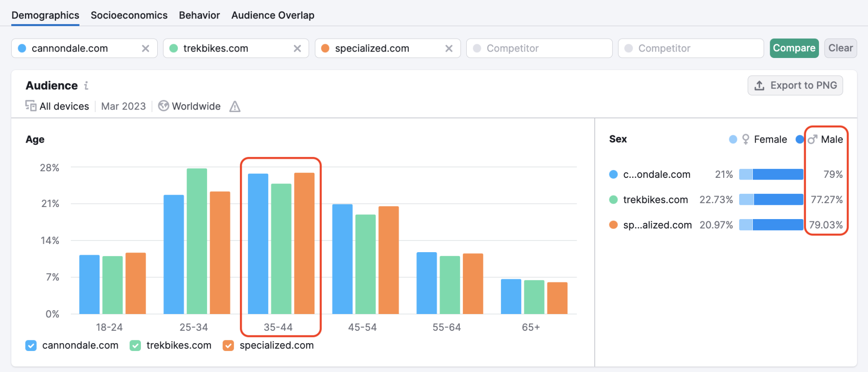Click the warning triangle icon near Worldwide

(x=235, y=107)
